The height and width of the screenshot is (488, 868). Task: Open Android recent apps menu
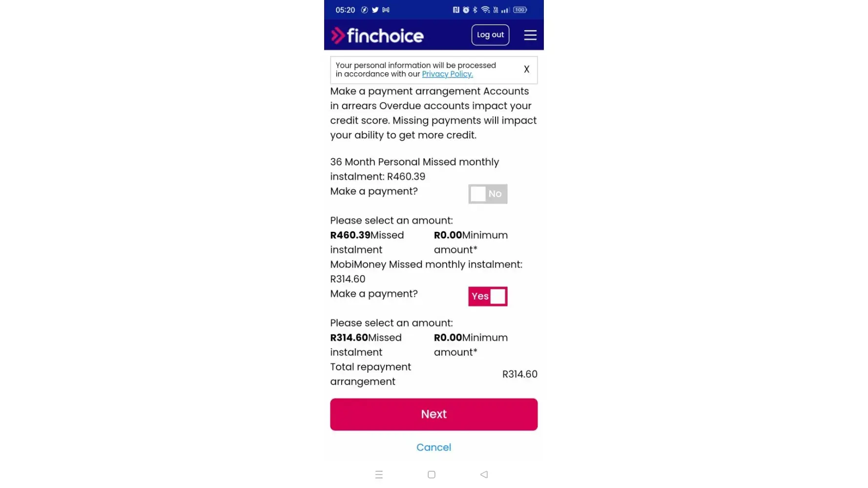click(x=379, y=474)
